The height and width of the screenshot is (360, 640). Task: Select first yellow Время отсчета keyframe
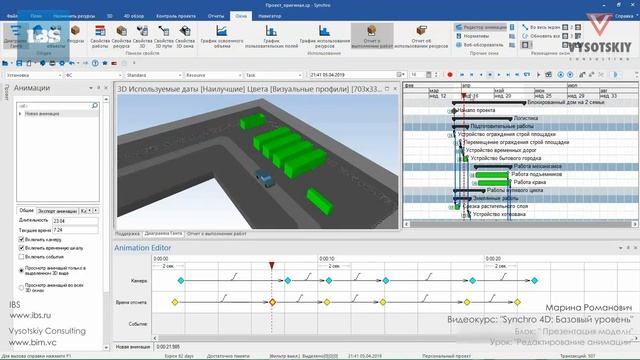point(175,302)
